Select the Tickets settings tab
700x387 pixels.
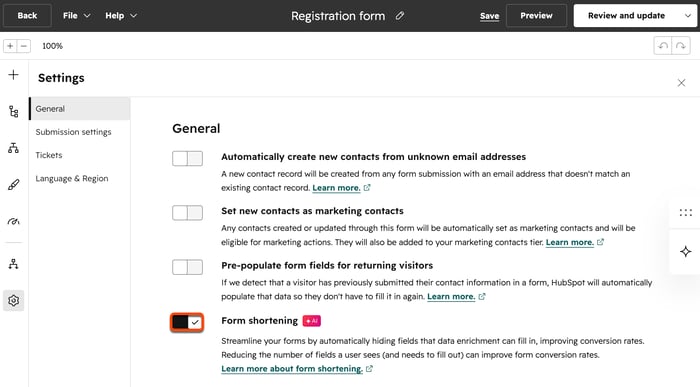tap(80, 155)
